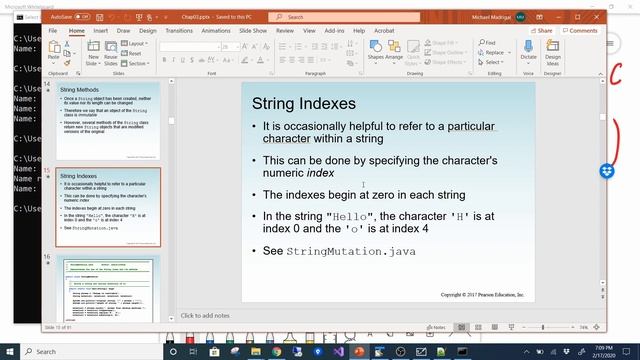Click the PowerPoint search box

pyautogui.click(x=344, y=17)
